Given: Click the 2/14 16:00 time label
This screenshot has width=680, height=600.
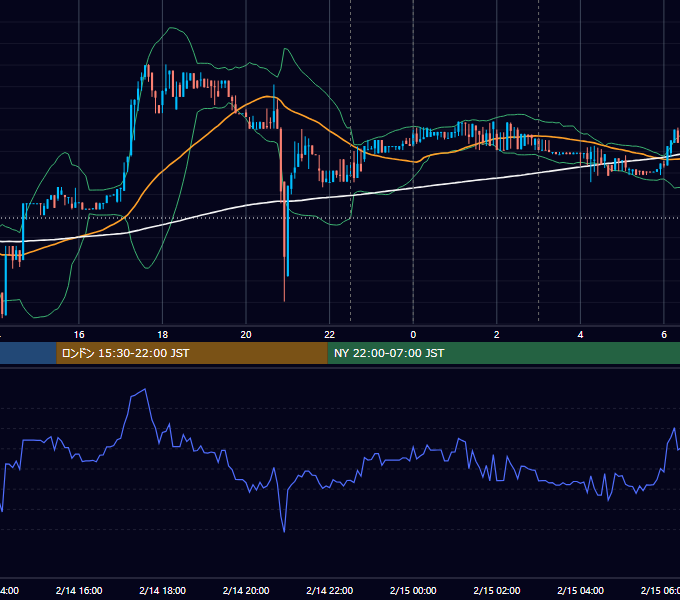Looking at the screenshot, I should pos(79,590).
